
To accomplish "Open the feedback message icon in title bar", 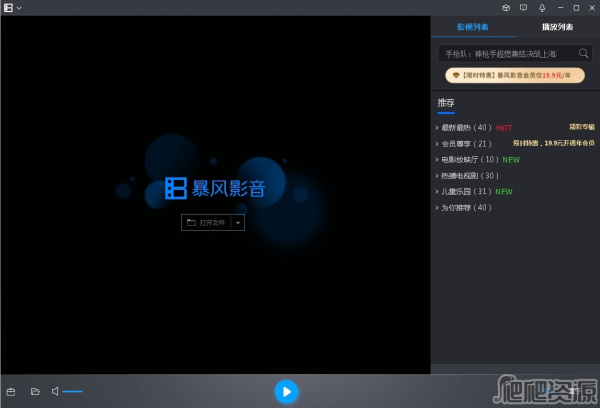I will (x=523, y=8).
